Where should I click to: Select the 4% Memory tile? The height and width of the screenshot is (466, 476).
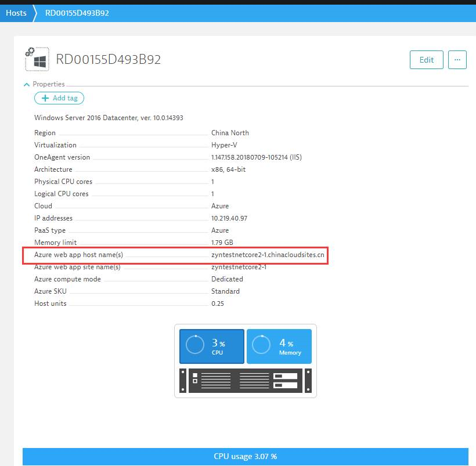(x=279, y=346)
